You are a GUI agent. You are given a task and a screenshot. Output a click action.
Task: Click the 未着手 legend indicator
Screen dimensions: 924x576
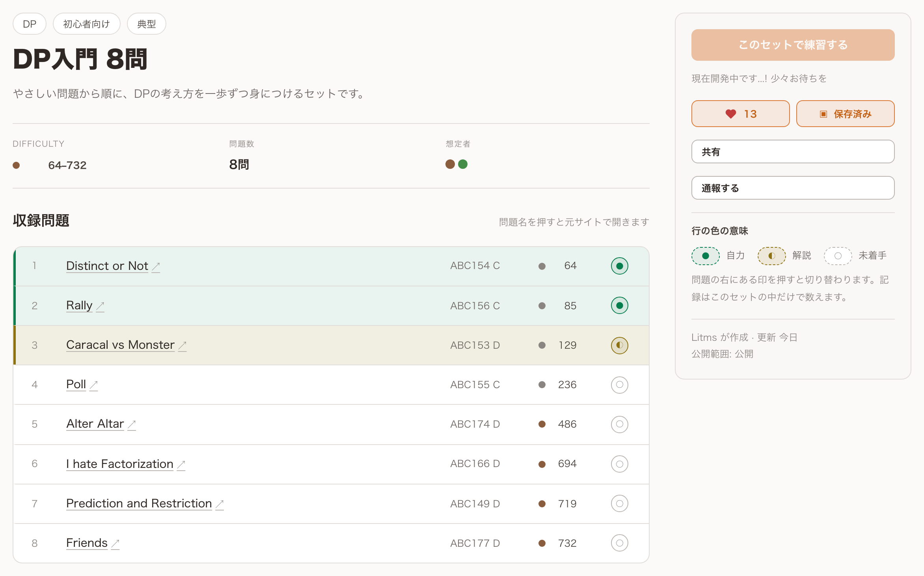838,256
